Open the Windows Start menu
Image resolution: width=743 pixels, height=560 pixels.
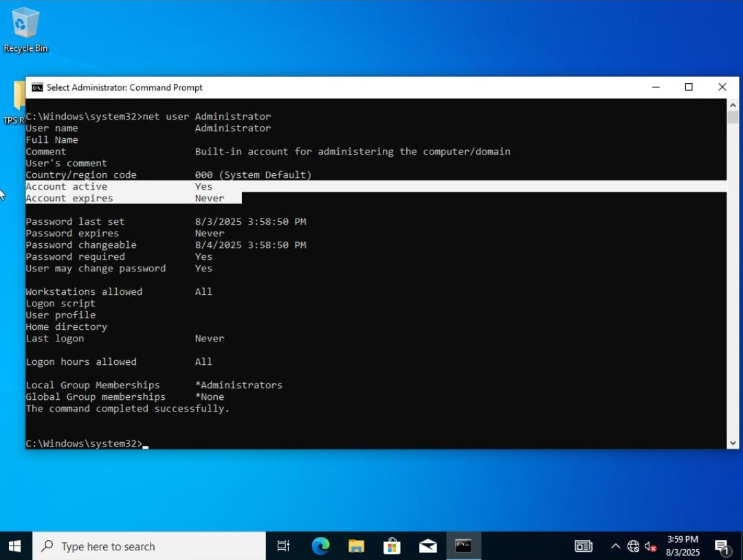14,546
